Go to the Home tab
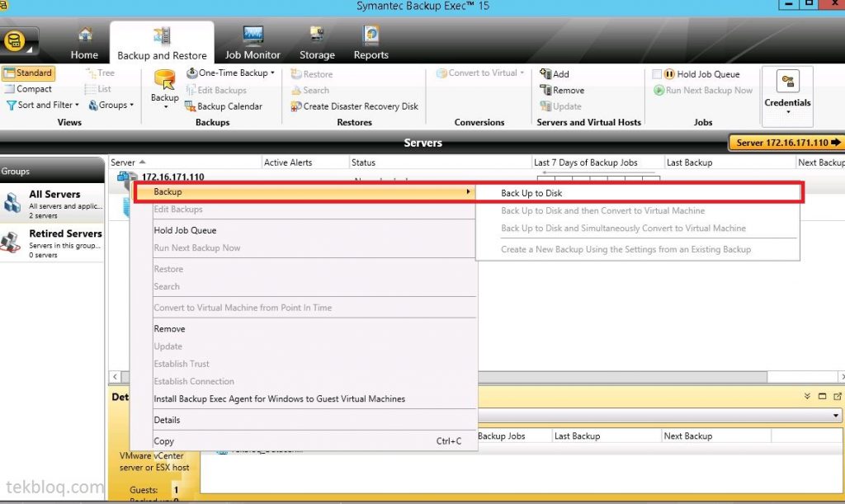 pyautogui.click(x=84, y=44)
